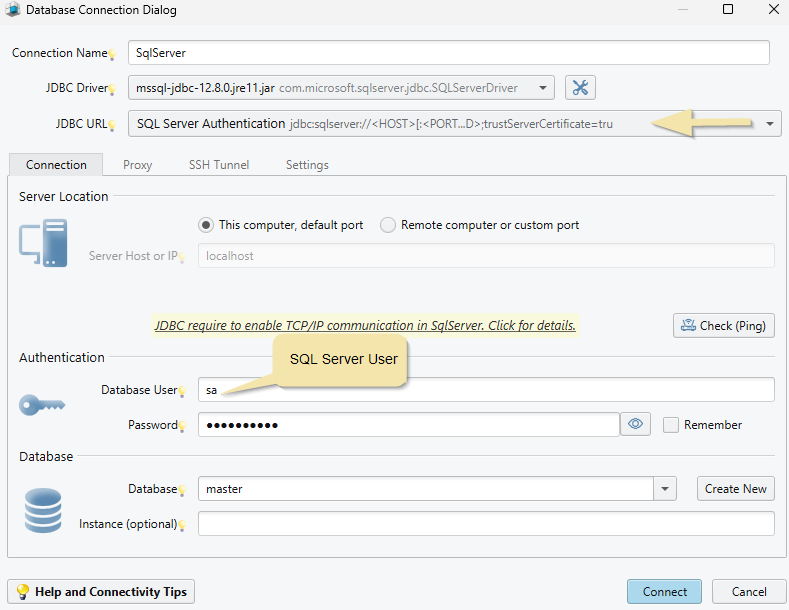Open the JDBC TCP/IP details link

pyautogui.click(x=365, y=326)
